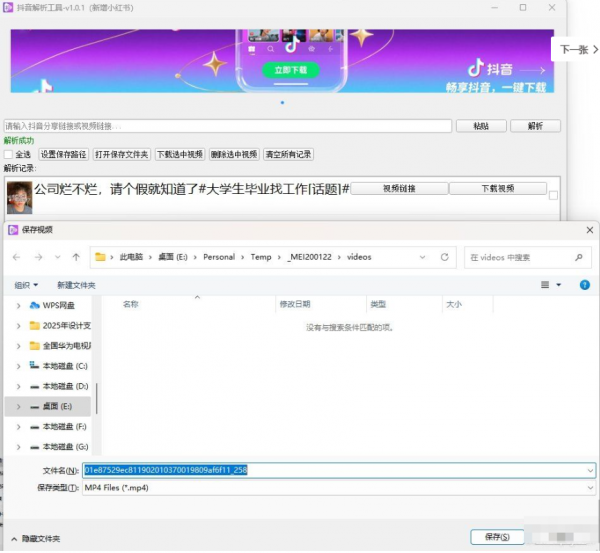Click the video author avatar thumbnail

tap(18, 195)
